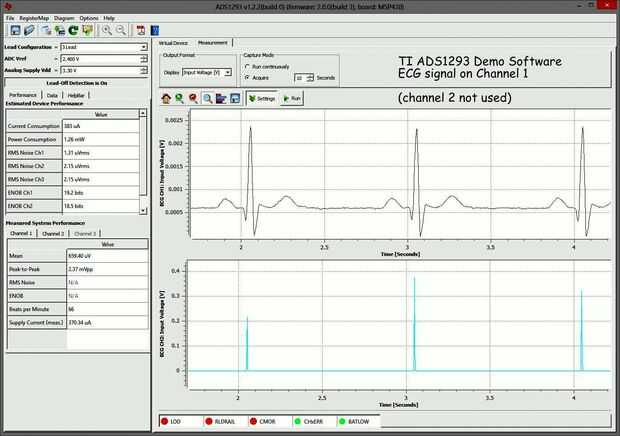Click the ECG channel 1 waveform plot
Screen dimensions: 620x436
pyautogui.click(x=401, y=174)
